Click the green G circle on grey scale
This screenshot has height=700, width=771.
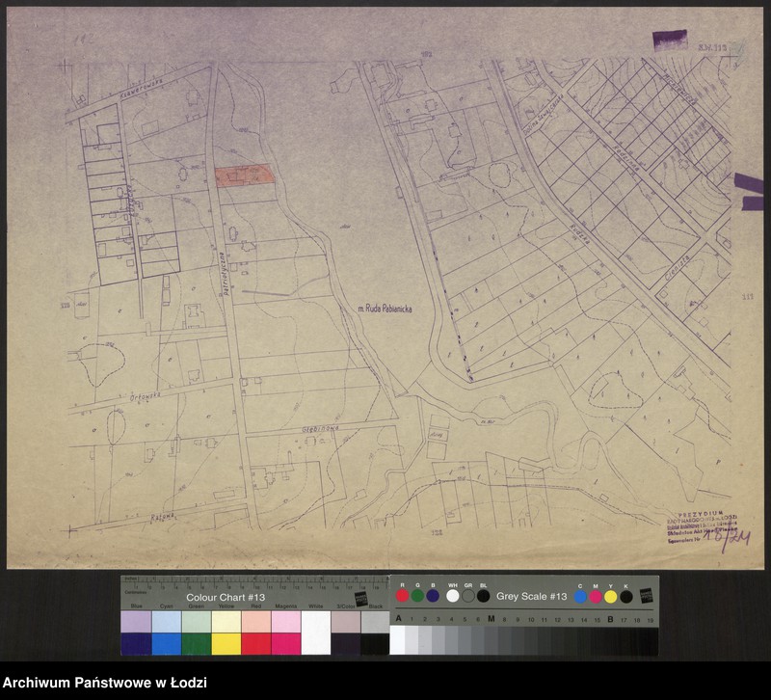[417, 595]
